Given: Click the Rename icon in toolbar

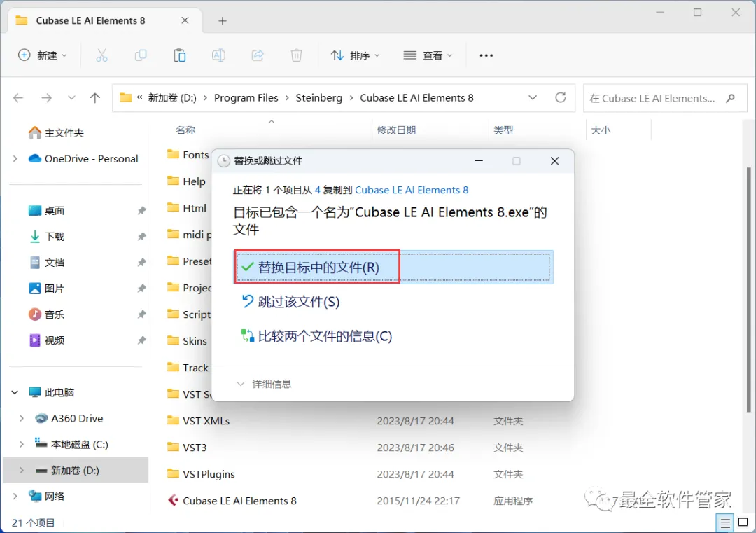Looking at the screenshot, I should coord(218,55).
